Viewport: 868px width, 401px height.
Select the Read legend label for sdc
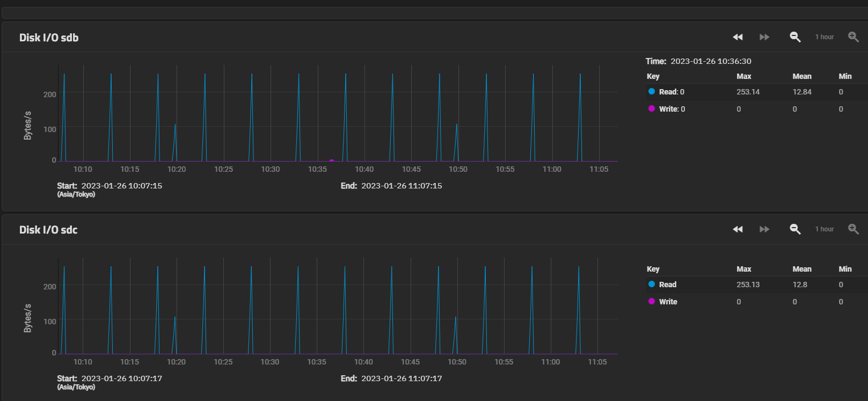(668, 285)
